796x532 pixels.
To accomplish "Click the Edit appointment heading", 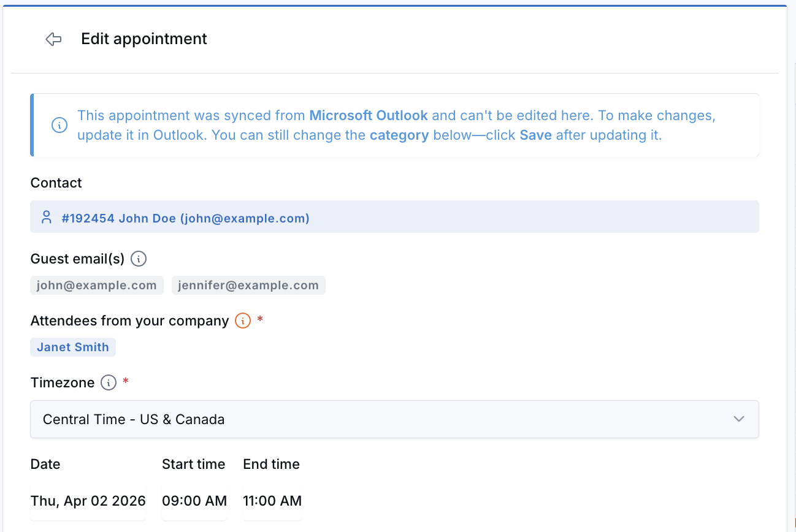I will tap(144, 39).
